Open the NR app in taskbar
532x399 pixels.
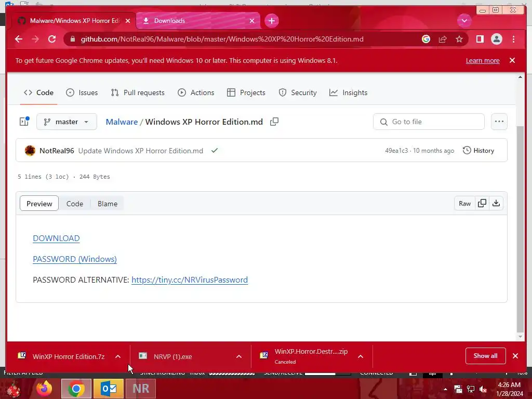[140, 389]
